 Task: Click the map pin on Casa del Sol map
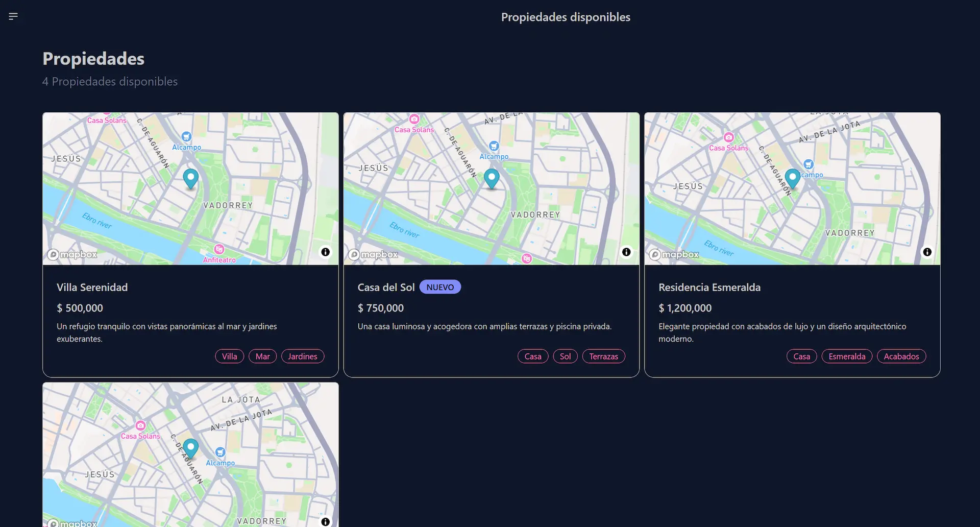pos(492,179)
